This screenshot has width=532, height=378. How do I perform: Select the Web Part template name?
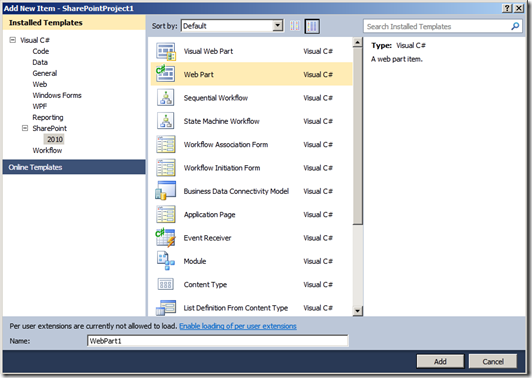[x=198, y=75]
